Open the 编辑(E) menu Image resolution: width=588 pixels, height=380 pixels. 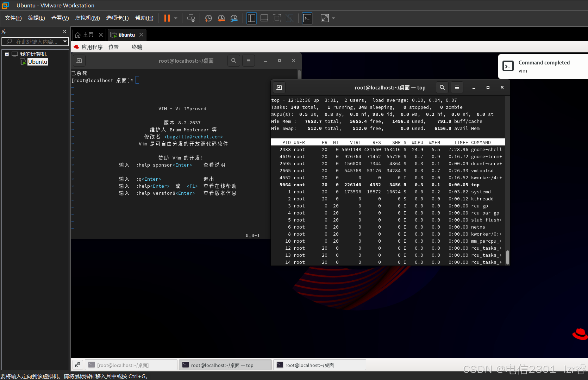point(37,18)
